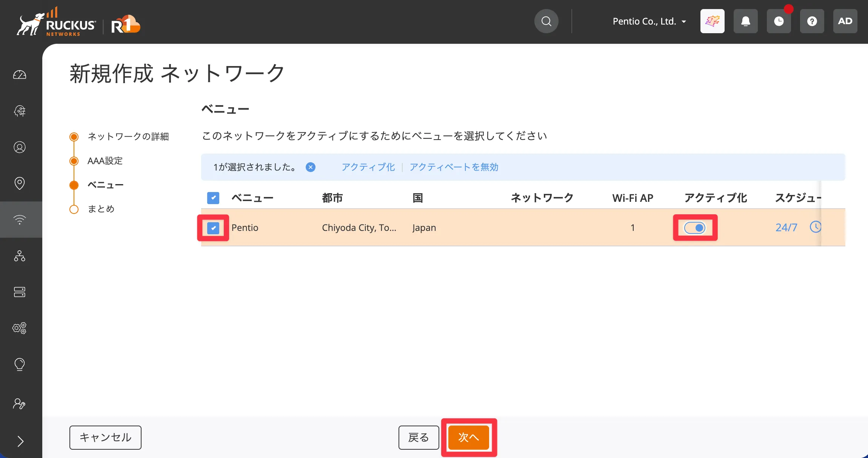The height and width of the screenshot is (458, 868).
Task: Select the ベニュー wizard step
Action: [x=105, y=185]
